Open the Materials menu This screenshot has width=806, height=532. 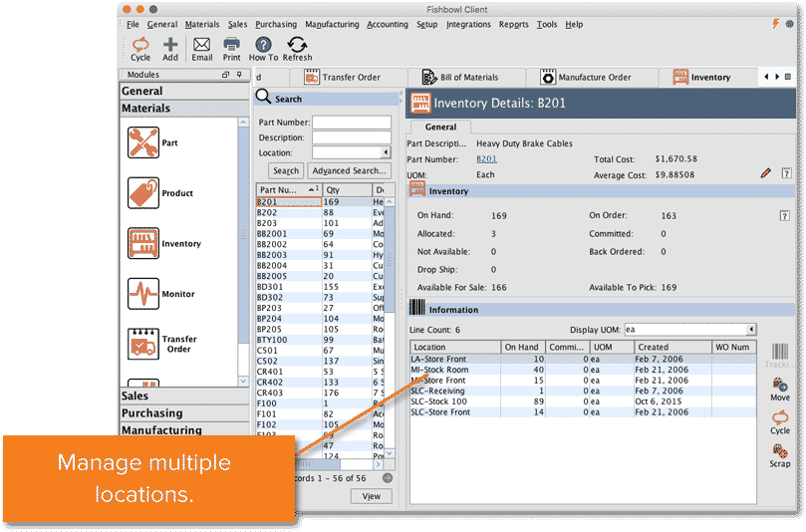[x=202, y=24]
